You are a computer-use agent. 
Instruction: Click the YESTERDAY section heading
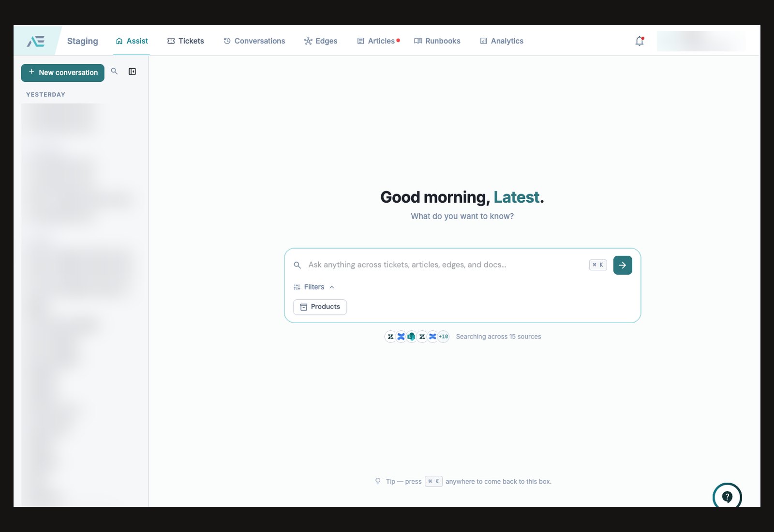45,95
